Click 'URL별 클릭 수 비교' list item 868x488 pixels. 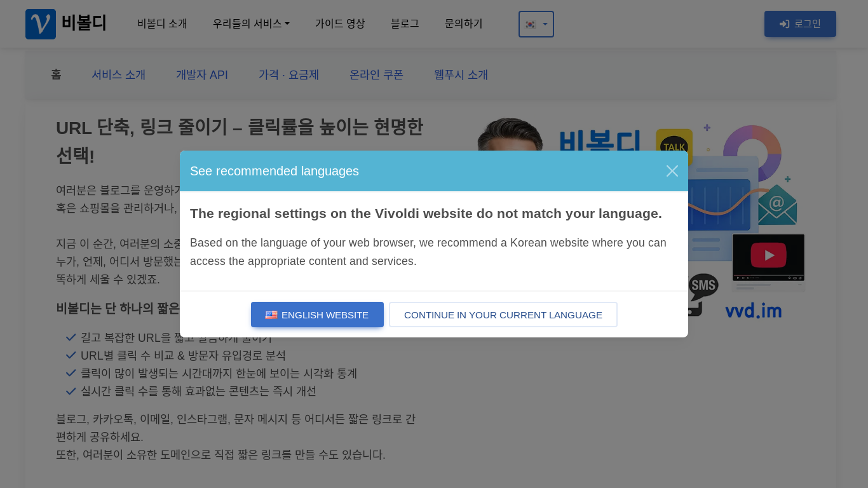tap(183, 355)
